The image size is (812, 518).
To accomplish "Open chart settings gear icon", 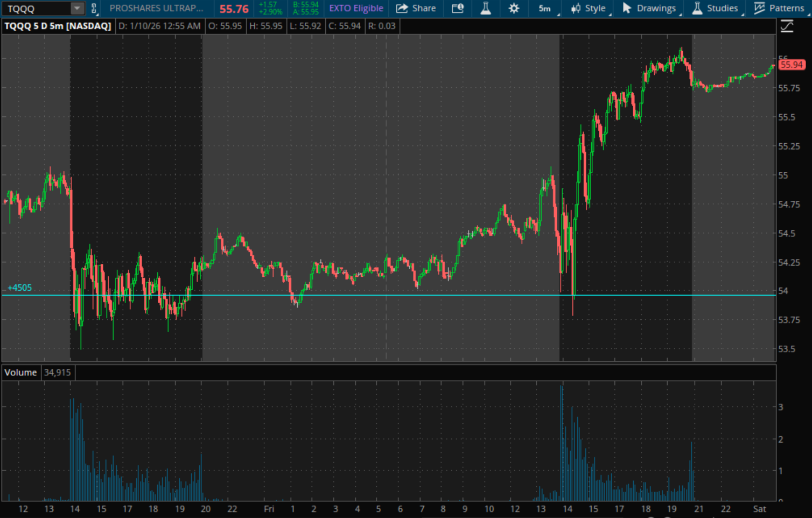I will [x=514, y=9].
